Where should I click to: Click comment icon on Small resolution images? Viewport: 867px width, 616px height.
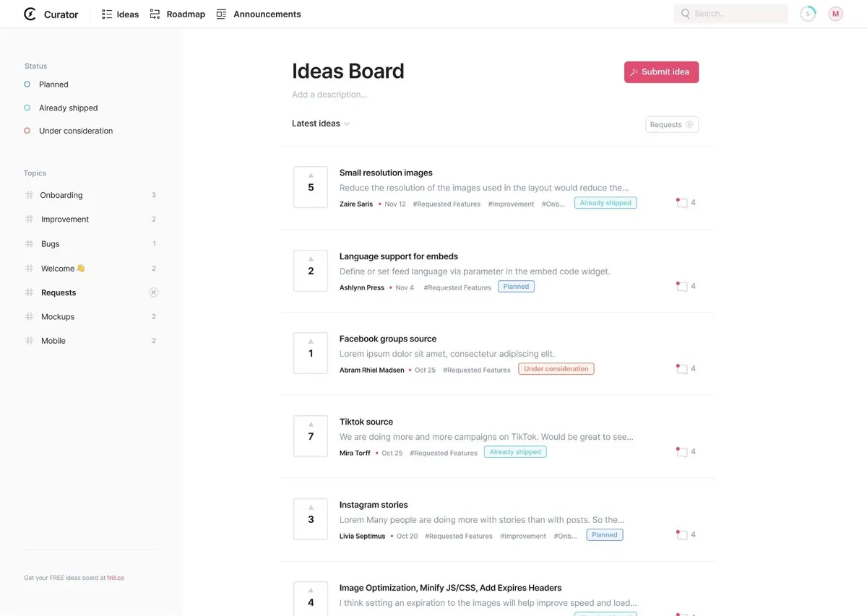point(681,203)
